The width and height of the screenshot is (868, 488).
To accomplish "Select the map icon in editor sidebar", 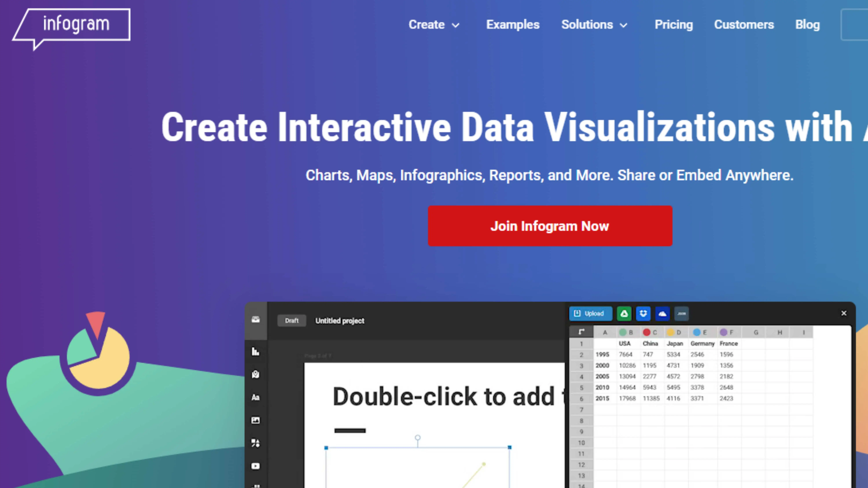I will click(x=256, y=374).
